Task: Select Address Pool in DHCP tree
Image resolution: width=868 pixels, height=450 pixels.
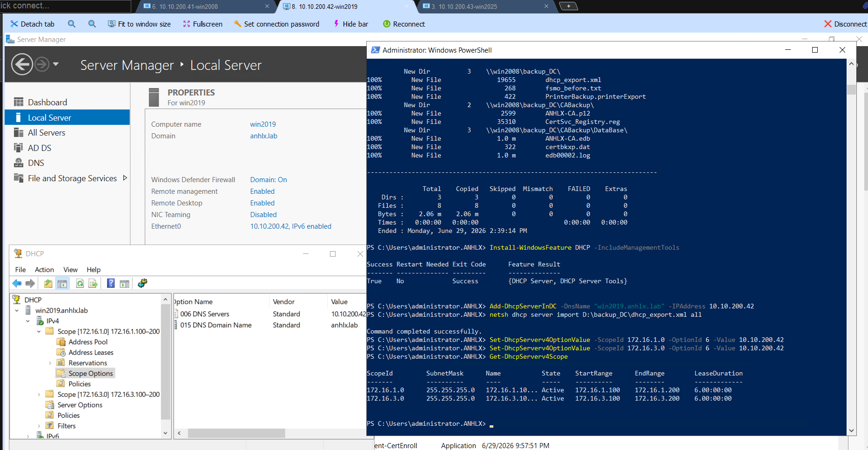Action: coord(88,342)
